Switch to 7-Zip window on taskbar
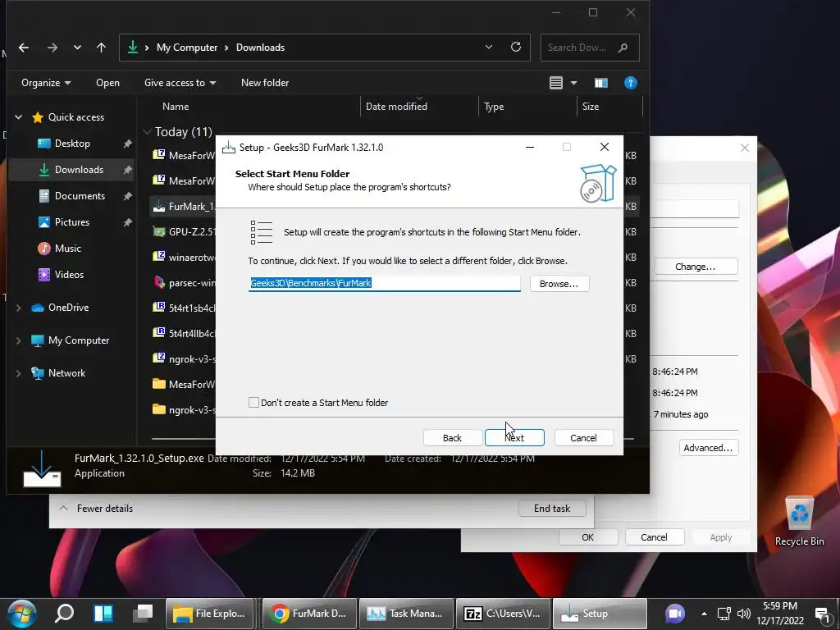840x630 pixels. click(x=503, y=614)
